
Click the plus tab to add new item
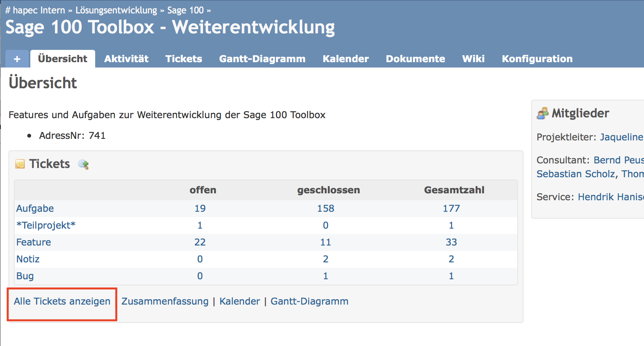[17, 59]
